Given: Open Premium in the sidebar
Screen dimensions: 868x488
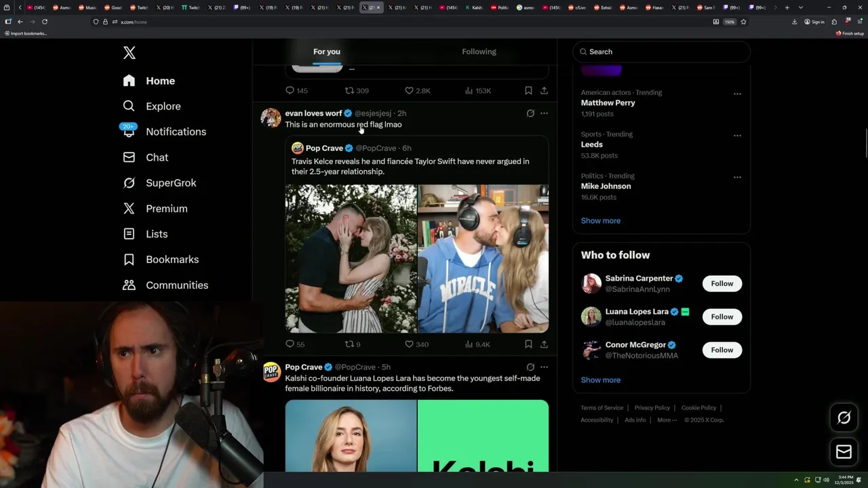Looking at the screenshot, I should pyautogui.click(x=155, y=209).
